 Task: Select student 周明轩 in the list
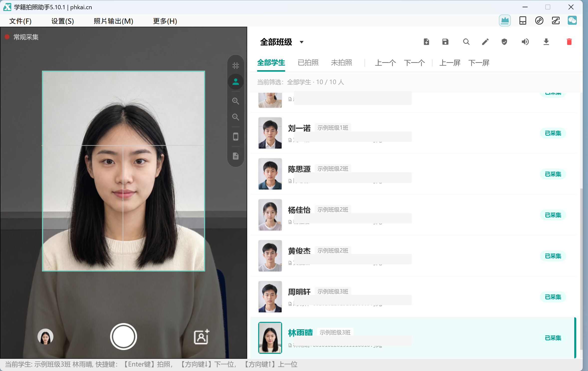click(x=413, y=297)
